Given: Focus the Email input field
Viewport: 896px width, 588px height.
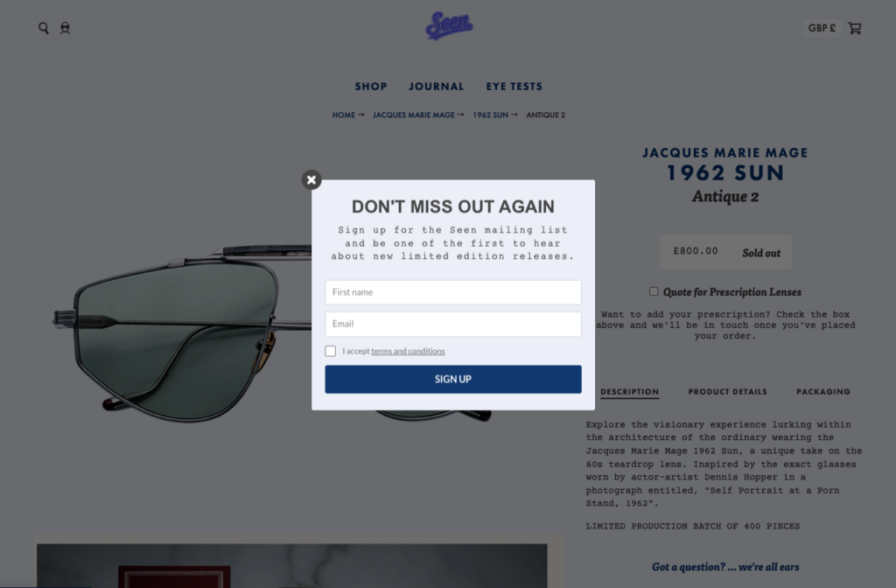Looking at the screenshot, I should coord(453,324).
